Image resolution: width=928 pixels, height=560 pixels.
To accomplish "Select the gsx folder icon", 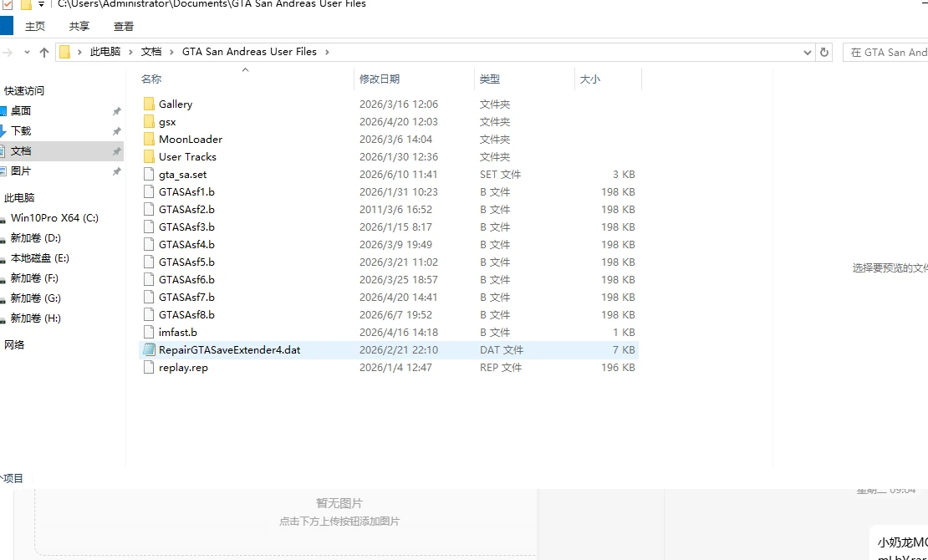I will pos(149,122).
